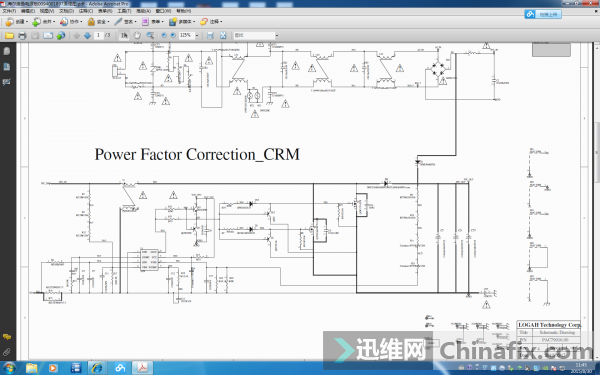This screenshot has height=375, width=600.
Task: Open the Pages panel in left sidebar
Action: click(x=7, y=51)
